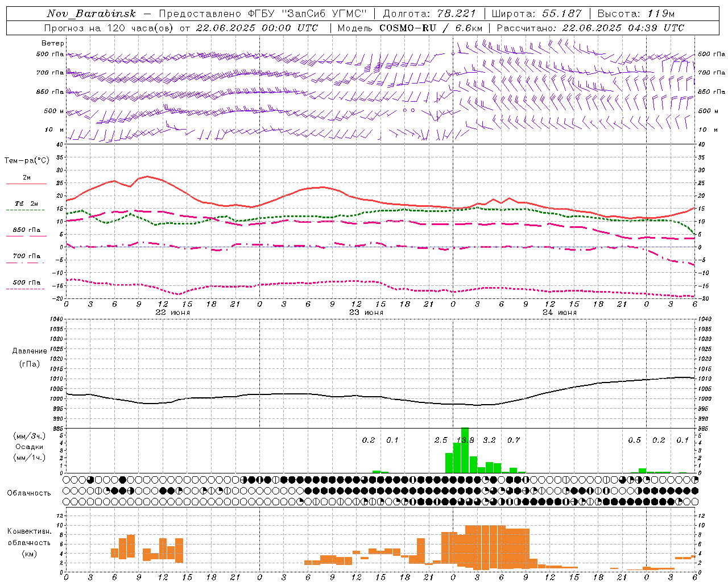This screenshot has height=582, width=728.
Task: Click the 0.7 precipitation total value
Action: pyautogui.click(x=514, y=440)
